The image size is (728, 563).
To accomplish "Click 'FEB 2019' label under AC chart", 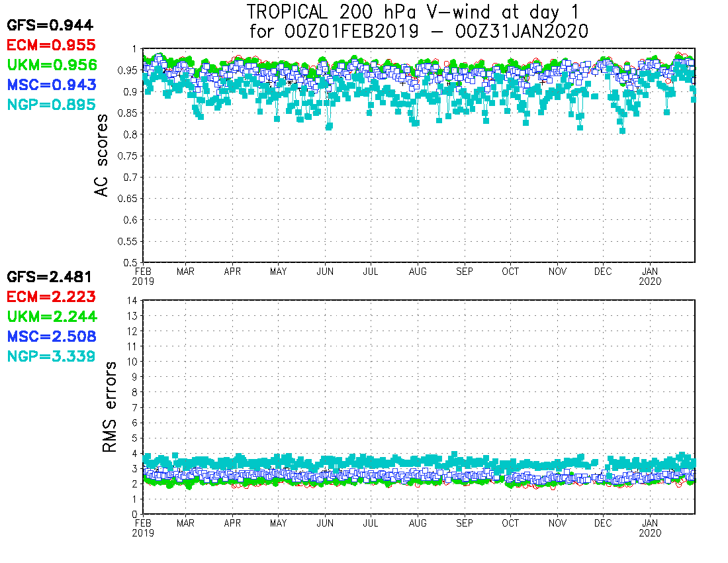I will click(x=143, y=276).
